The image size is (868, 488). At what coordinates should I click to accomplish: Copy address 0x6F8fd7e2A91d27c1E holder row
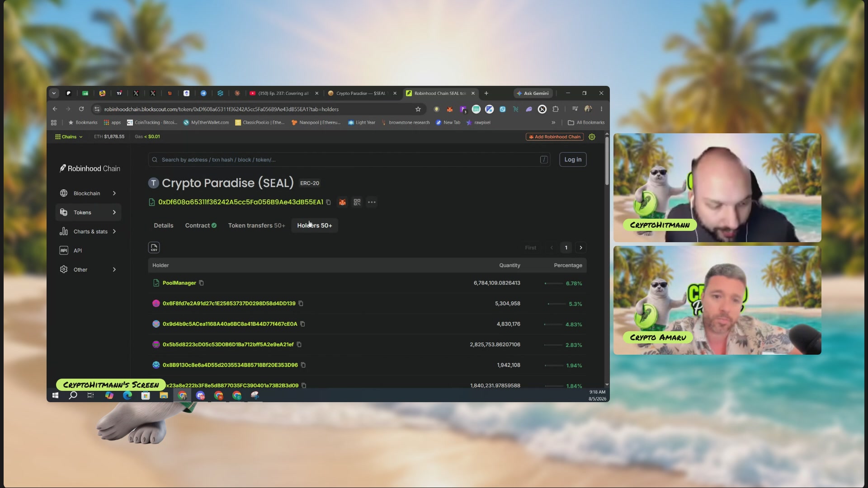301,304
